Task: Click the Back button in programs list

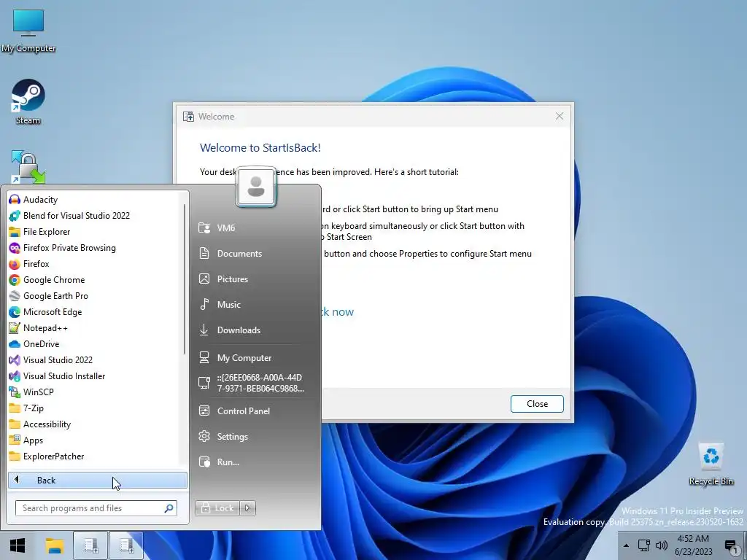Action: [97, 480]
